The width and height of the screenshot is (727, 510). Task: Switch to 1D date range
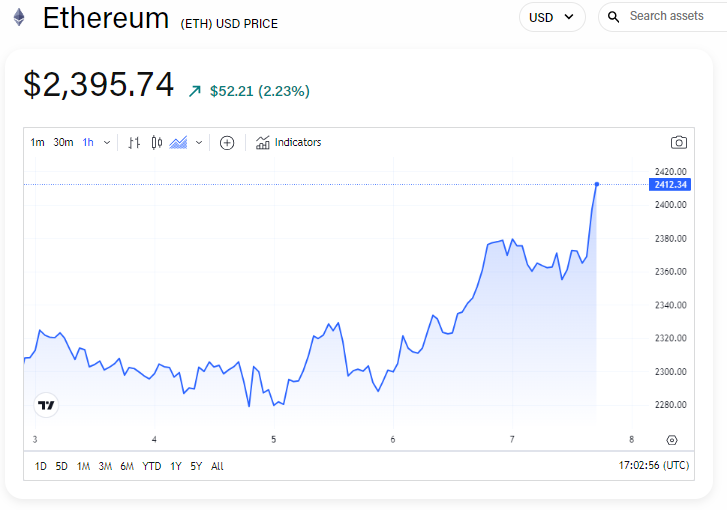point(41,466)
